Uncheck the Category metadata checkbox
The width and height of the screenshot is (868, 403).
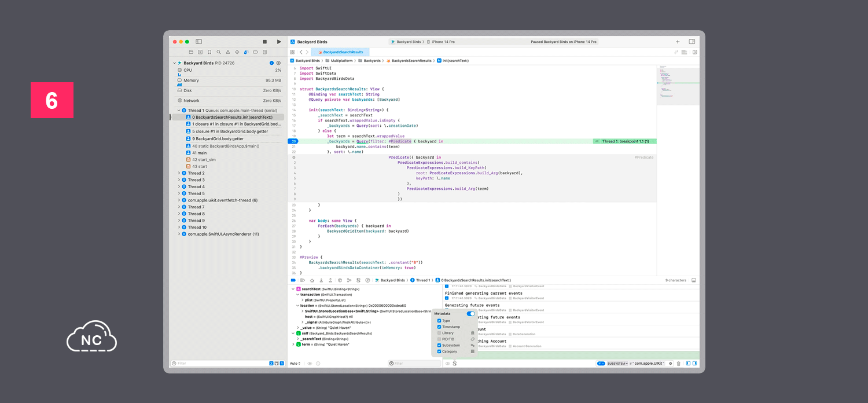(x=439, y=351)
